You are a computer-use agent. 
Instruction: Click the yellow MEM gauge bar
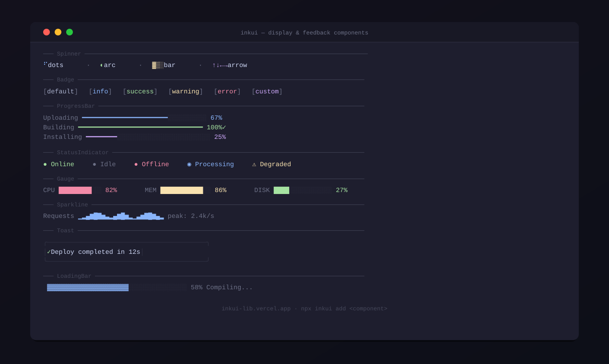[182, 190]
